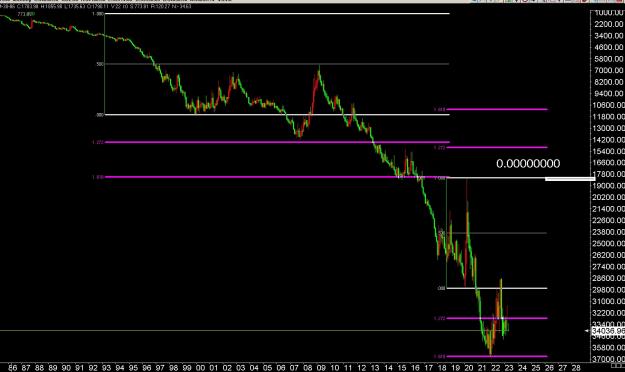Click year 05 on the time axis

click(267, 368)
